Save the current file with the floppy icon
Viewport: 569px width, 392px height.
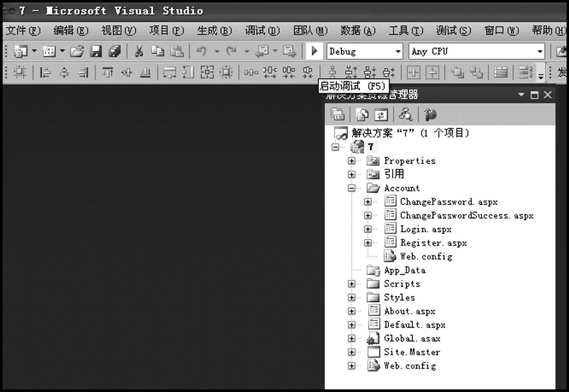(96, 52)
